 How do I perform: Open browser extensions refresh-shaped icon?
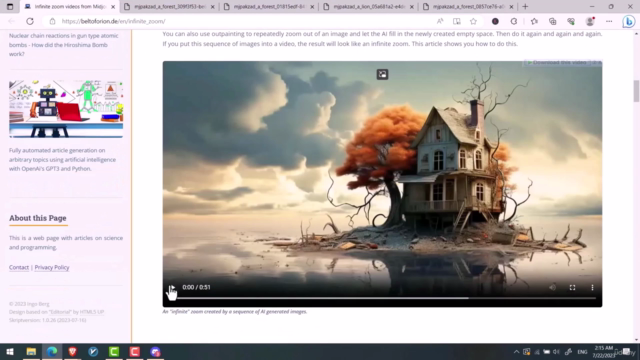tap(514, 21)
